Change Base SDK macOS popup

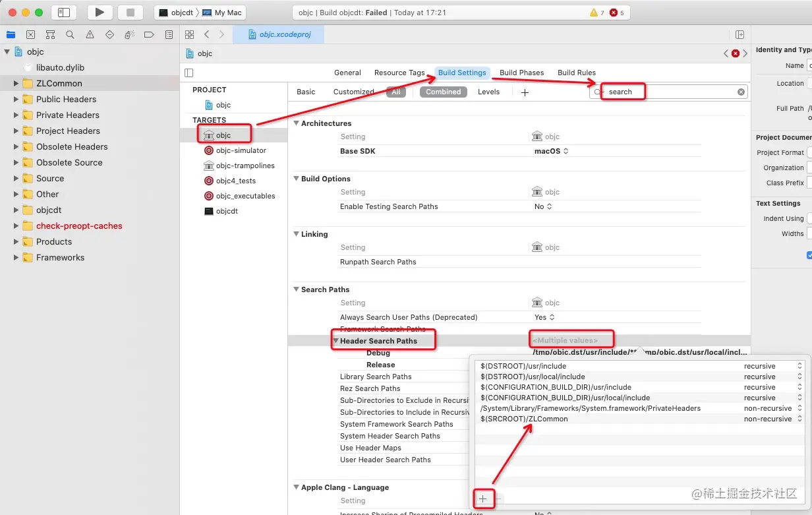tap(551, 151)
